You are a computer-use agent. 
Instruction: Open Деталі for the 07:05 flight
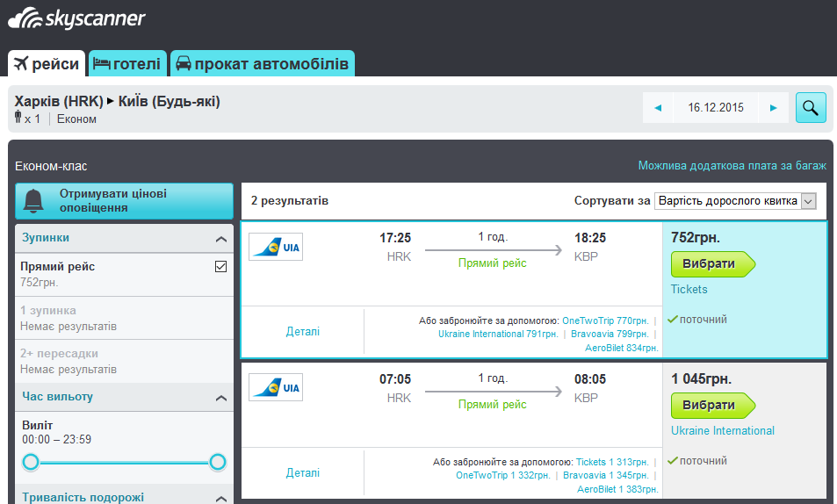303,472
